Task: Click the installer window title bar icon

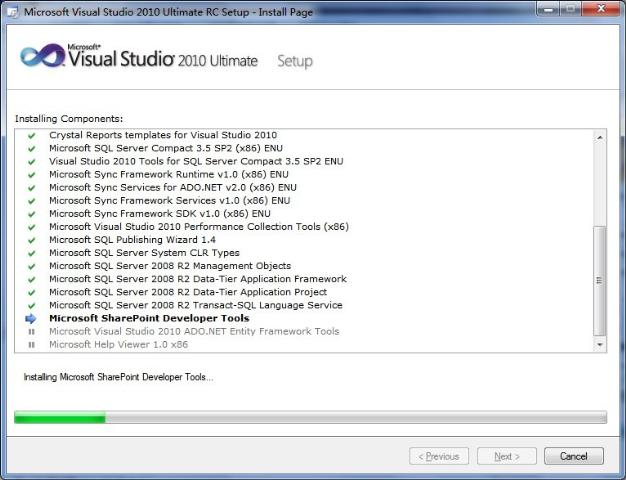Action: [x=13, y=12]
